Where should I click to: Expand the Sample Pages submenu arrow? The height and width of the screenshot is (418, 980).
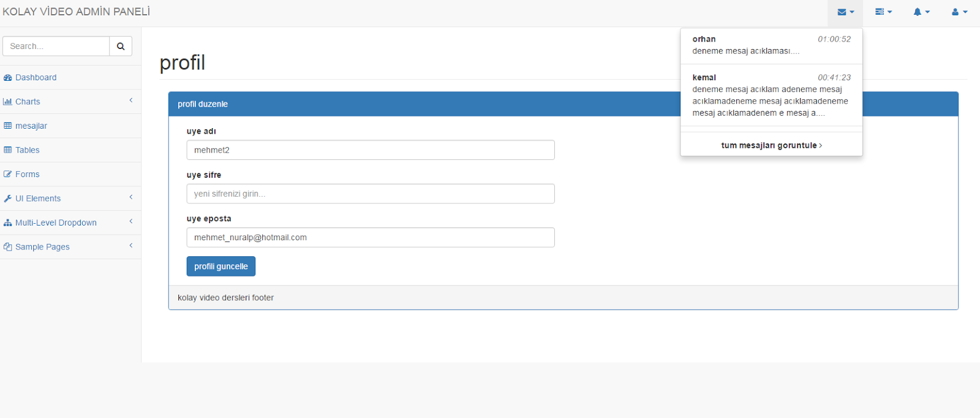click(x=131, y=246)
